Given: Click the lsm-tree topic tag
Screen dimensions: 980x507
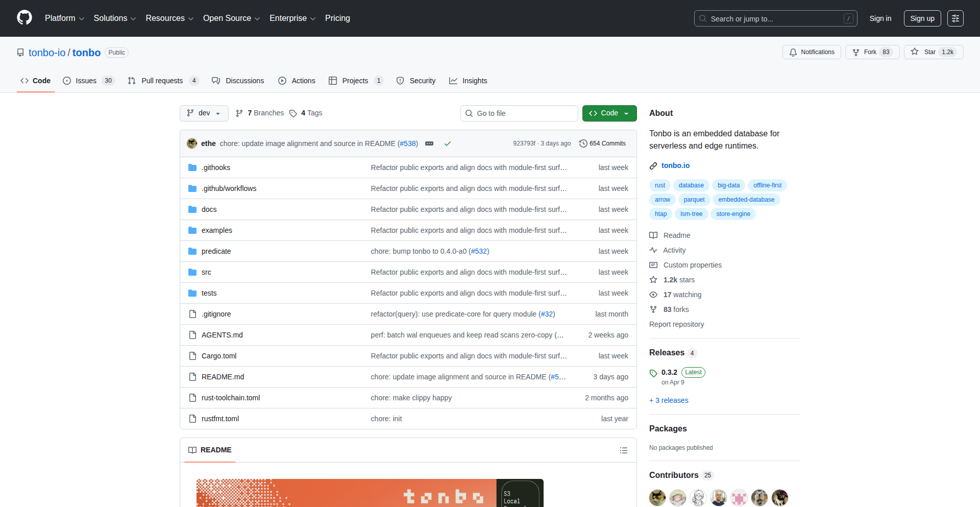Looking at the screenshot, I should 691,214.
